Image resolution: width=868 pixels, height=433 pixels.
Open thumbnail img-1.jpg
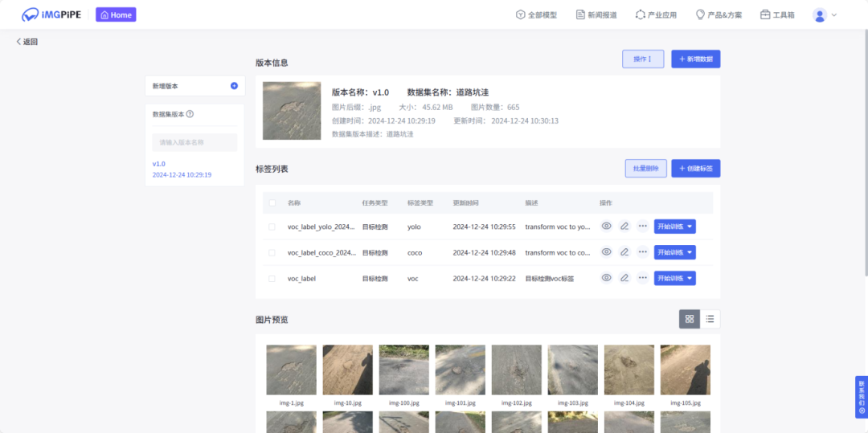[x=291, y=370]
